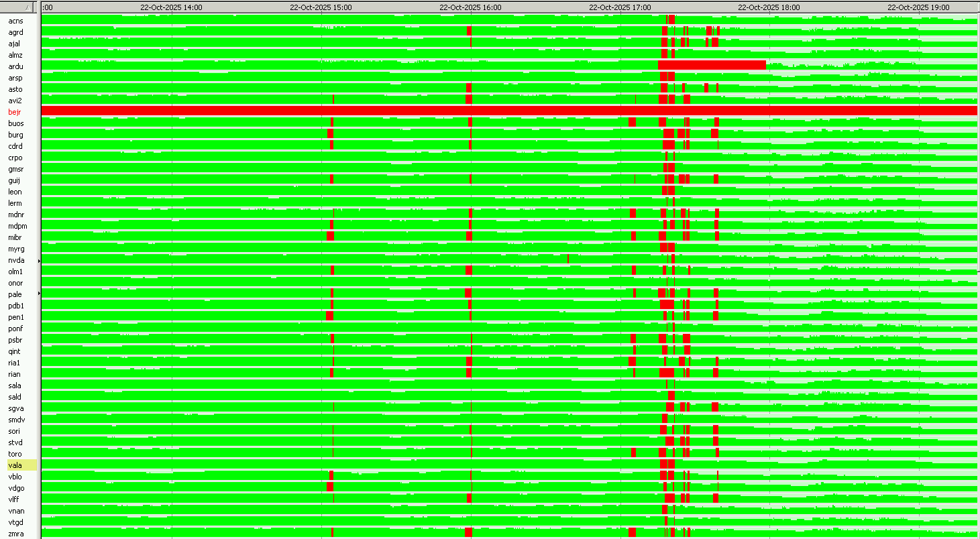Click the small red mark in nvda row before 17:00

point(568,259)
